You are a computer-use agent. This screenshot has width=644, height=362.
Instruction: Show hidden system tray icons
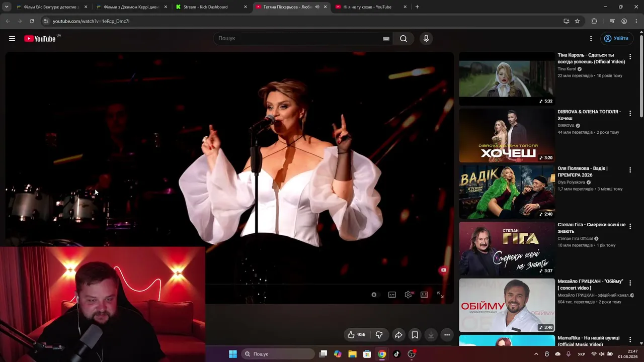536,354
